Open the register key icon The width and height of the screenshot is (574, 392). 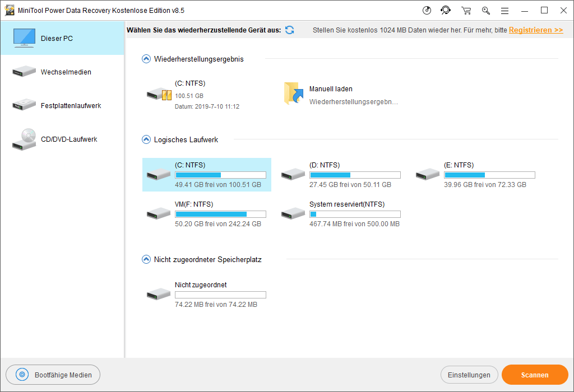(x=486, y=11)
